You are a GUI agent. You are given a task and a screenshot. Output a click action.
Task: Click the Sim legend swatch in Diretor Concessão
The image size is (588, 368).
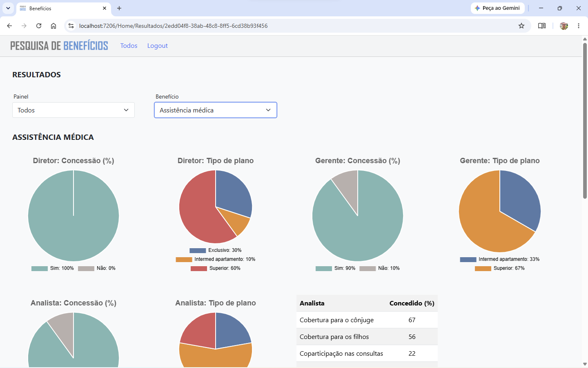40,268
